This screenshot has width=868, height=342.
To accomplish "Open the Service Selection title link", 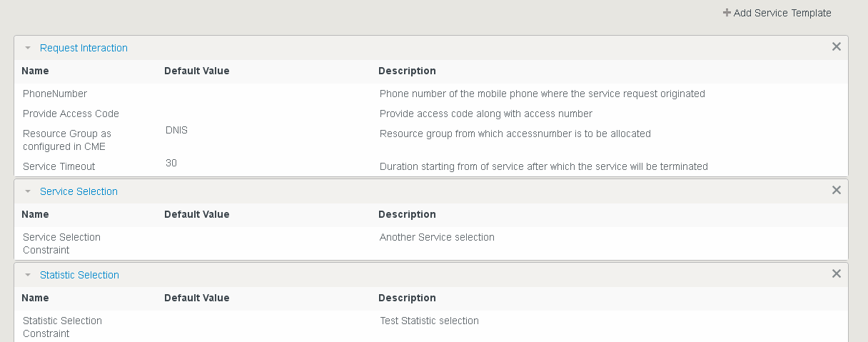I will [x=79, y=191].
